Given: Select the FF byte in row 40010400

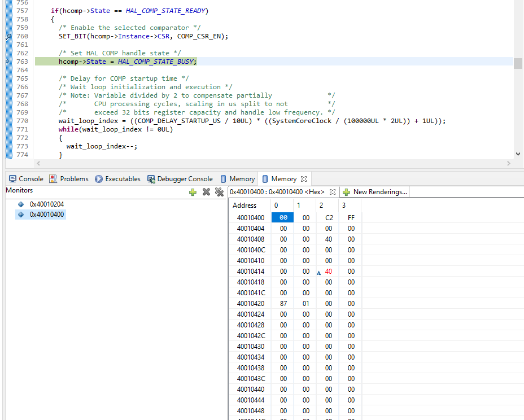Looking at the screenshot, I should [351, 217].
